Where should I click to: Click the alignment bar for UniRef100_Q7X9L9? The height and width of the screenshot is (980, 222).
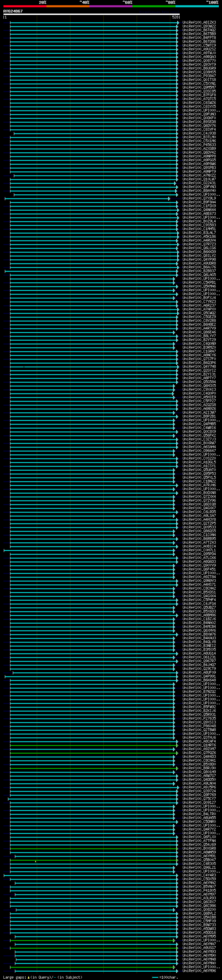pos(87,198)
